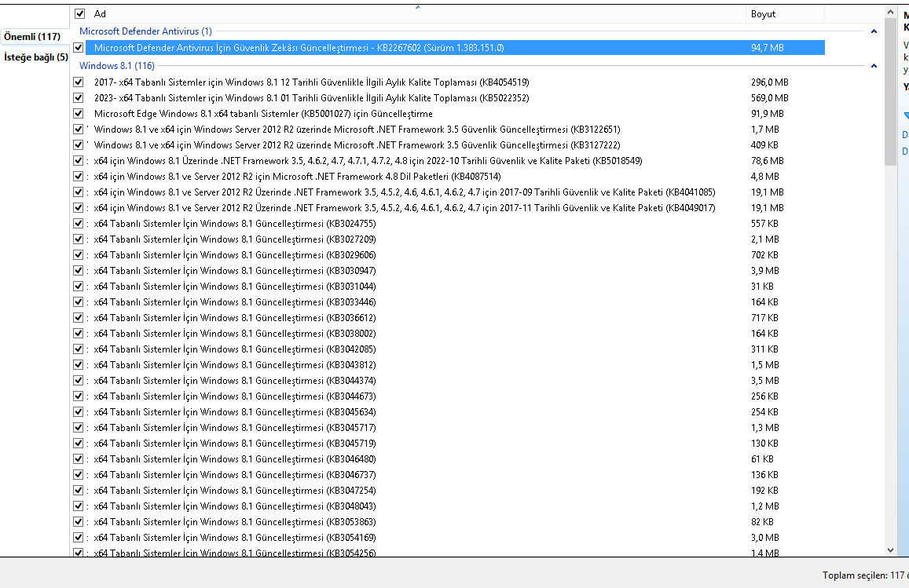Click the 296,0 MB size value
Image resolution: width=909 pixels, height=588 pixels.
[x=770, y=82]
